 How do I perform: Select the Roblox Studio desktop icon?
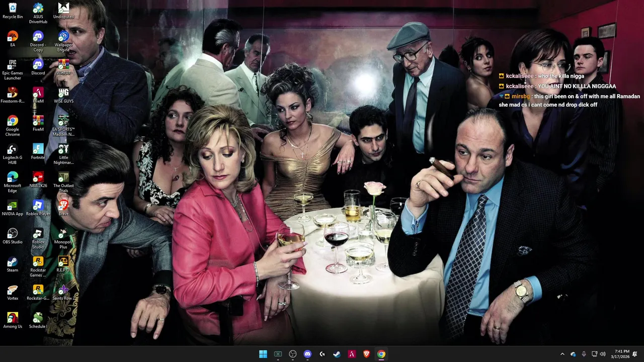point(38,238)
